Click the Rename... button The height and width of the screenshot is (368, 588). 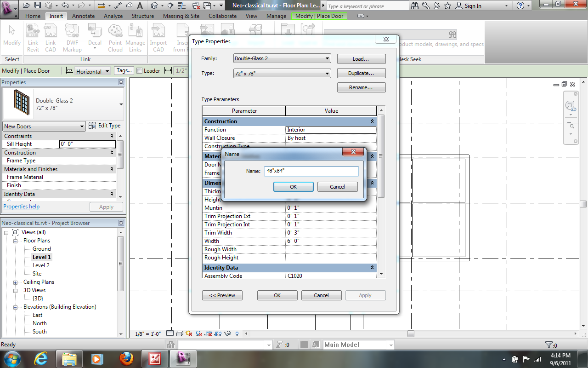[361, 87]
